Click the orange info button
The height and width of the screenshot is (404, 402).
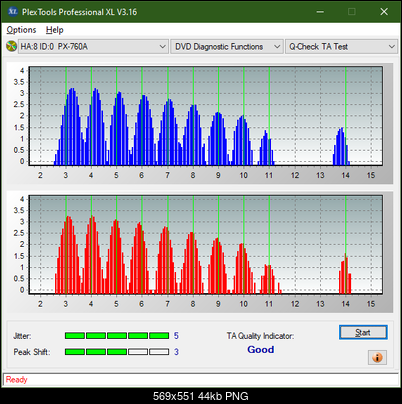click(377, 358)
